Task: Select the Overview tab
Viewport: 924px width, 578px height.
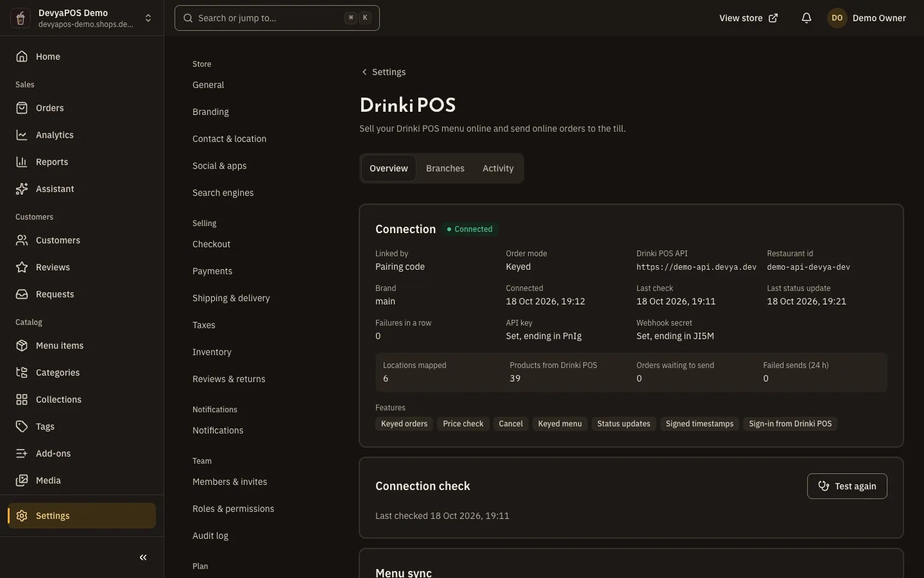Action: point(389,168)
